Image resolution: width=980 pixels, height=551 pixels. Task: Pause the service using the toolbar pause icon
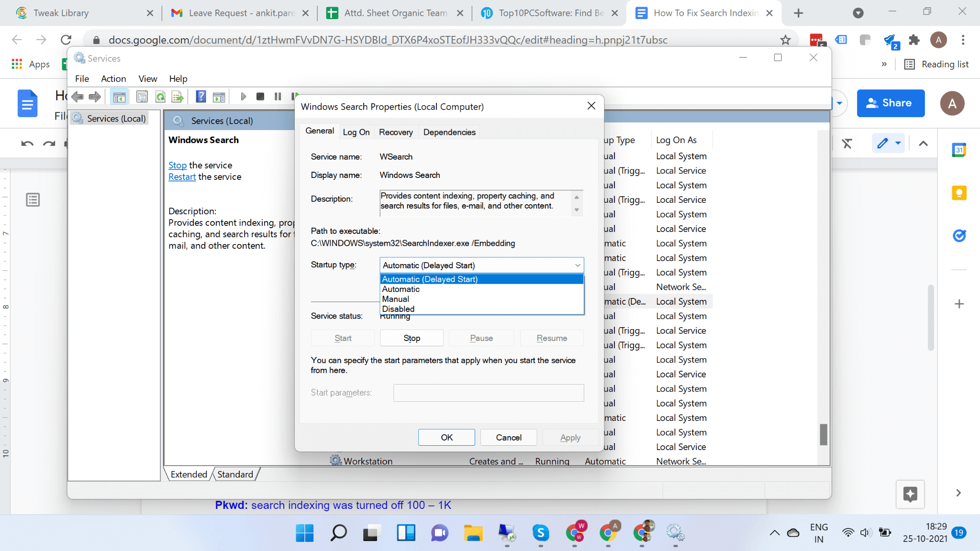click(278, 96)
